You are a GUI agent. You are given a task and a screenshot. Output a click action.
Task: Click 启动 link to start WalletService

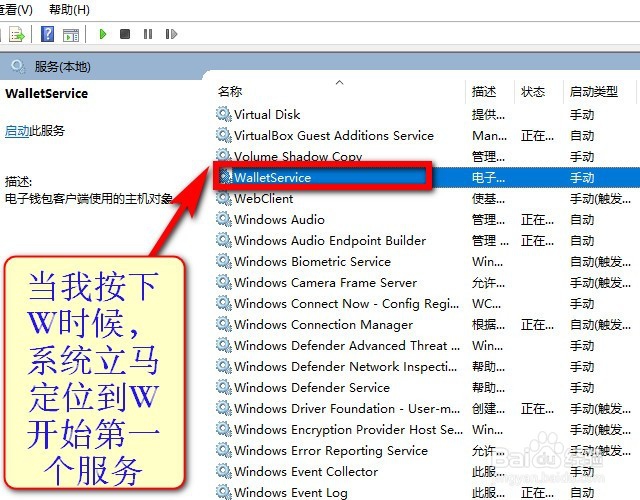pos(17,131)
